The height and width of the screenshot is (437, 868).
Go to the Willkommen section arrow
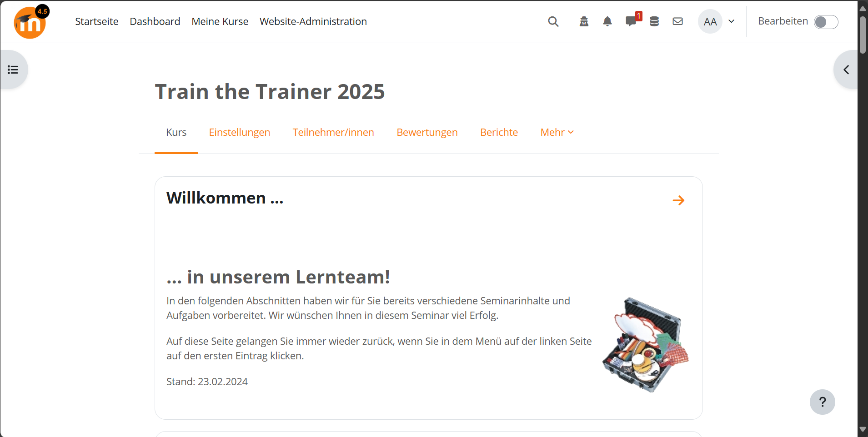coord(678,200)
